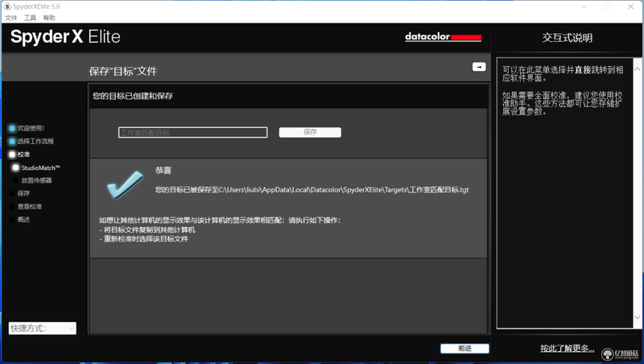Click the saved target file path text
This screenshot has height=364, width=644.
click(x=312, y=190)
